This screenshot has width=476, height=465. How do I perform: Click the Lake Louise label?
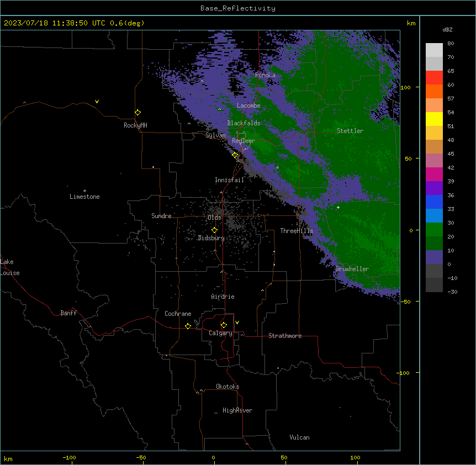pyautogui.click(x=10, y=267)
